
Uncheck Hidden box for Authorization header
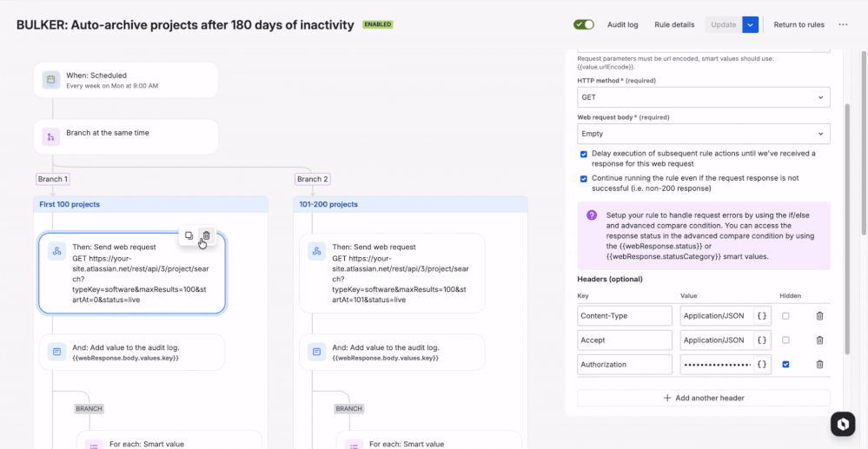[785, 364]
